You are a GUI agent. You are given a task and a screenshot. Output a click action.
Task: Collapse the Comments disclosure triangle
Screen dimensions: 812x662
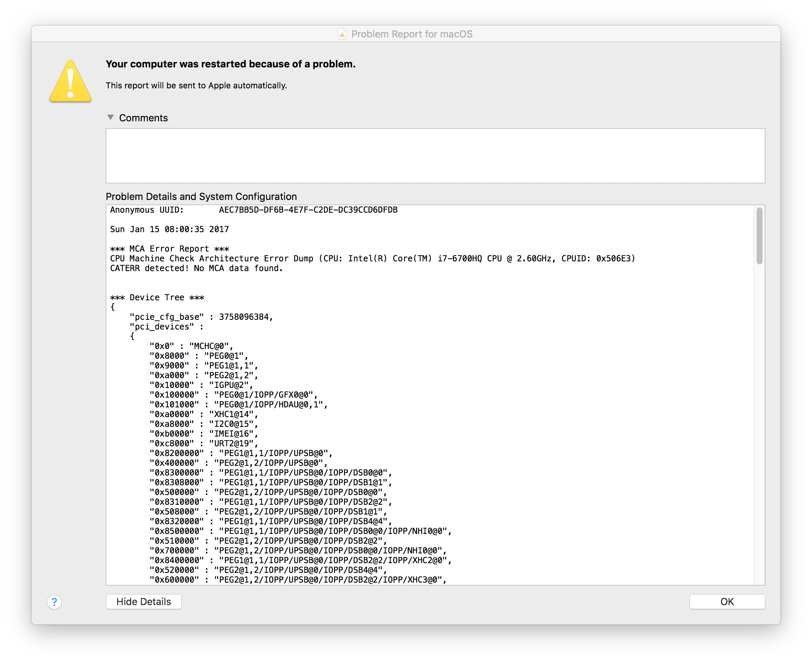[110, 118]
